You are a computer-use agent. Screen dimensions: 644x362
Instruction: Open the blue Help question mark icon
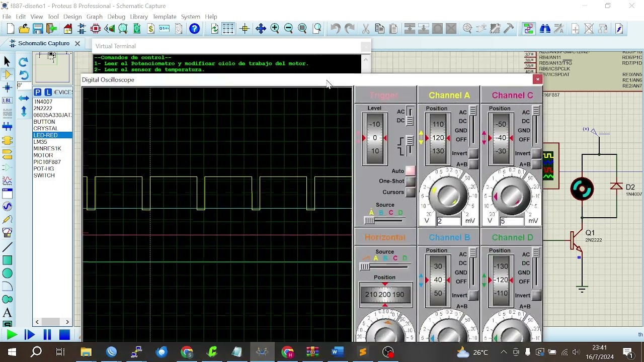(x=194, y=29)
